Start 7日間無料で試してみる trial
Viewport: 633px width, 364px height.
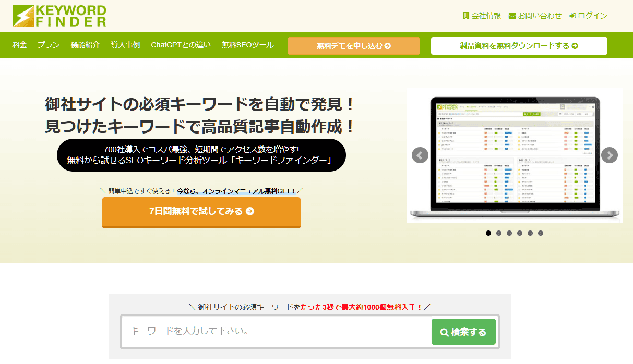pyautogui.click(x=201, y=211)
